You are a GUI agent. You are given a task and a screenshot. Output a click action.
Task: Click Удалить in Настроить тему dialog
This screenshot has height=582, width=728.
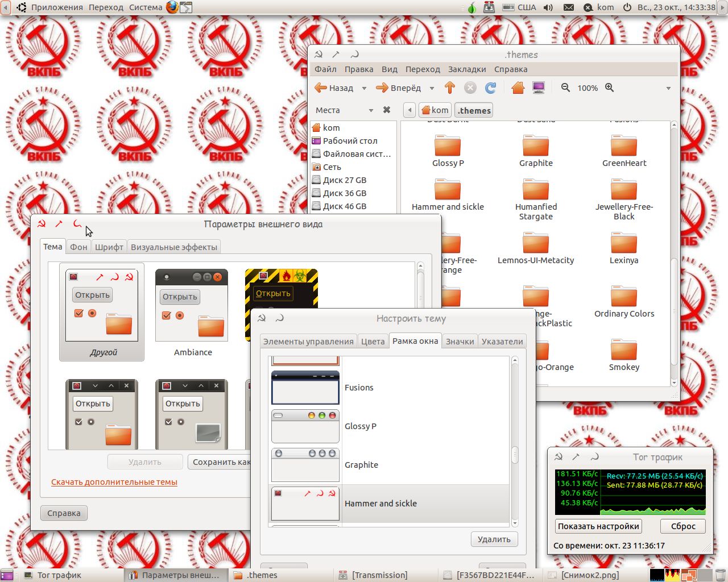point(494,539)
